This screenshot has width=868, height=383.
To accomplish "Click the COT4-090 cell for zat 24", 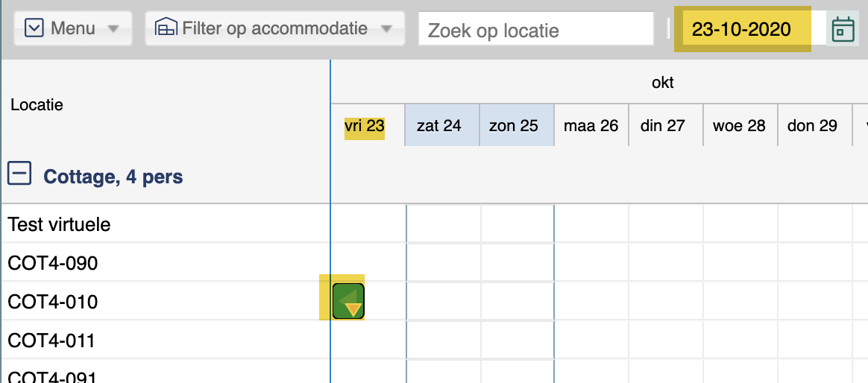I will coord(444,262).
